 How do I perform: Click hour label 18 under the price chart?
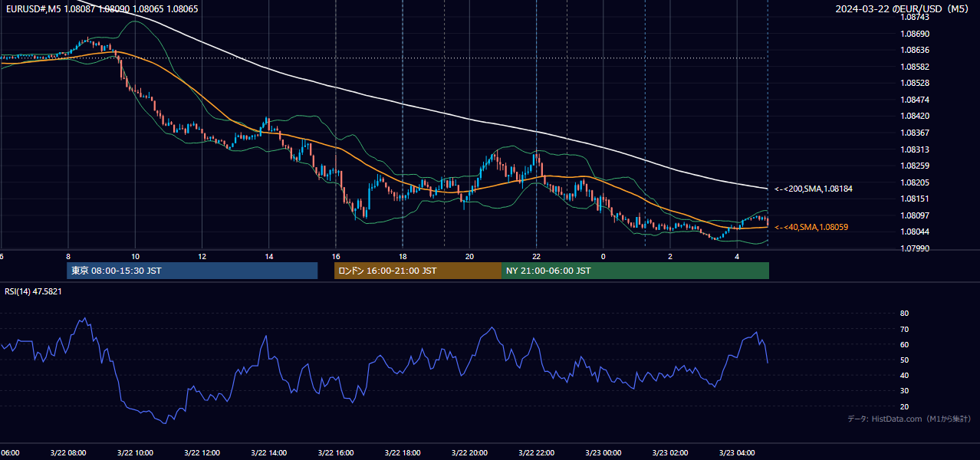tap(403, 256)
